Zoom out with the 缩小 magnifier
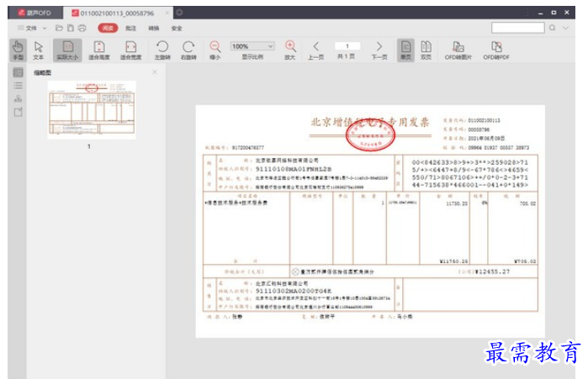The width and height of the screenshot is (588, 379). [215, 50]
